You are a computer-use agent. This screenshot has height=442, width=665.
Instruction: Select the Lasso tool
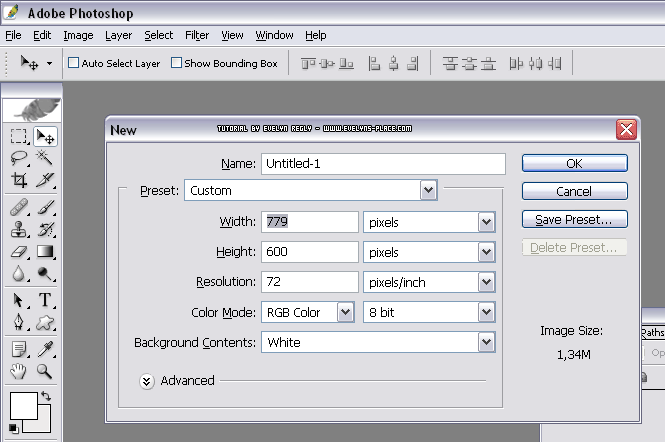tap(19, 158)
